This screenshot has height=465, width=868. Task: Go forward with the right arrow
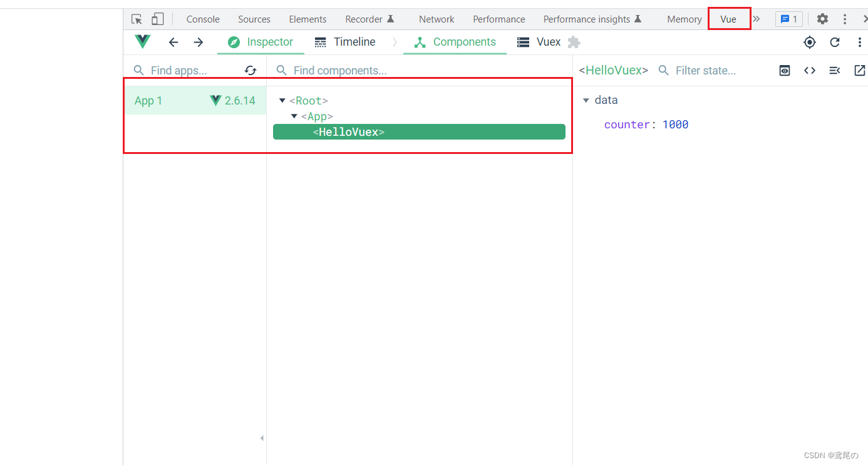click(x=199, y=42)
